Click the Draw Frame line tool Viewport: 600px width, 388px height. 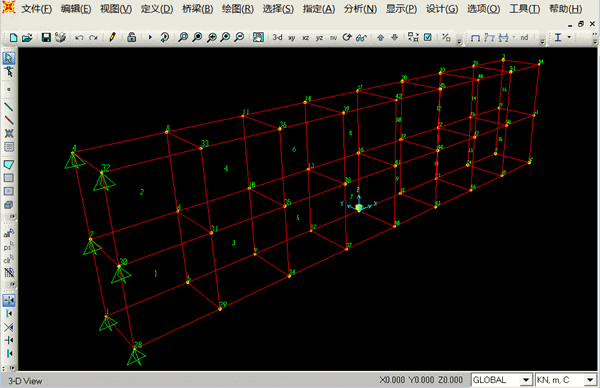[8, 107]
